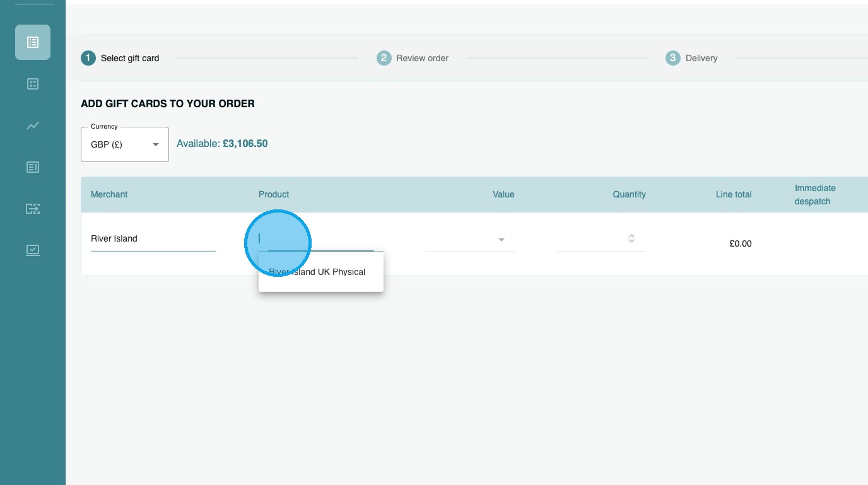Click the Merchant field containing River Island
Screen dimensions: 868x485
pos(153,238)
